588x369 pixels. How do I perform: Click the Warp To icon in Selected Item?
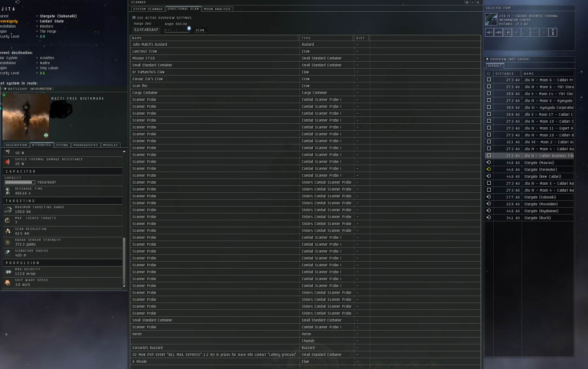pyautogui.click(x=498, y=32)
